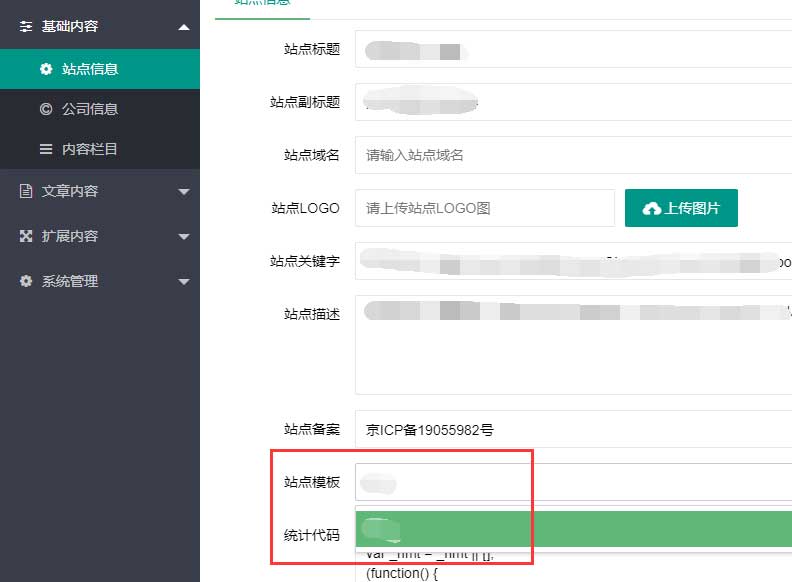792x582 pixels.
Task: Click the sliders icon beside 基础内容
Action: (x=26, y=27)
